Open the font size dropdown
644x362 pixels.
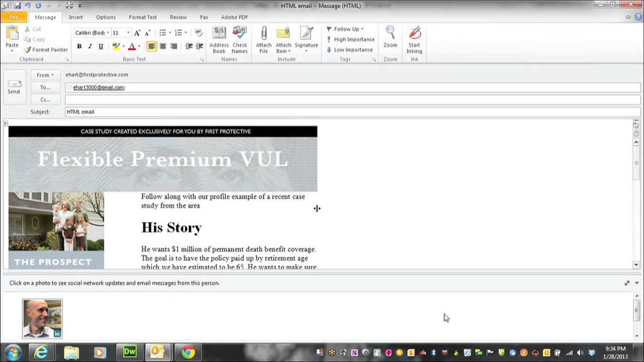click(x=128, y=33)
